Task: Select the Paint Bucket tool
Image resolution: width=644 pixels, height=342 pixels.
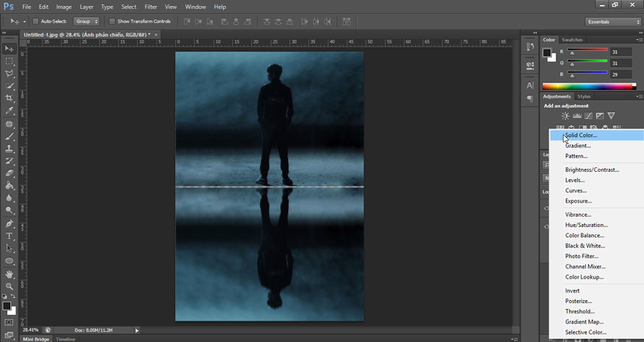Action: 9,186
